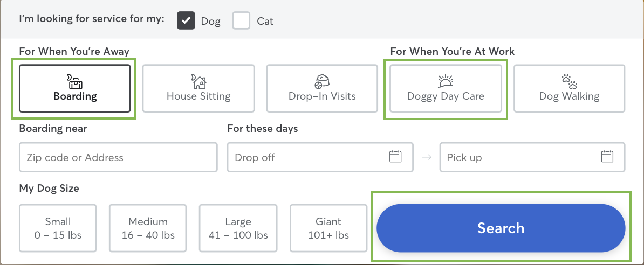
Task: Select the Drop-In Visits service label
Action: pos(322,96)
